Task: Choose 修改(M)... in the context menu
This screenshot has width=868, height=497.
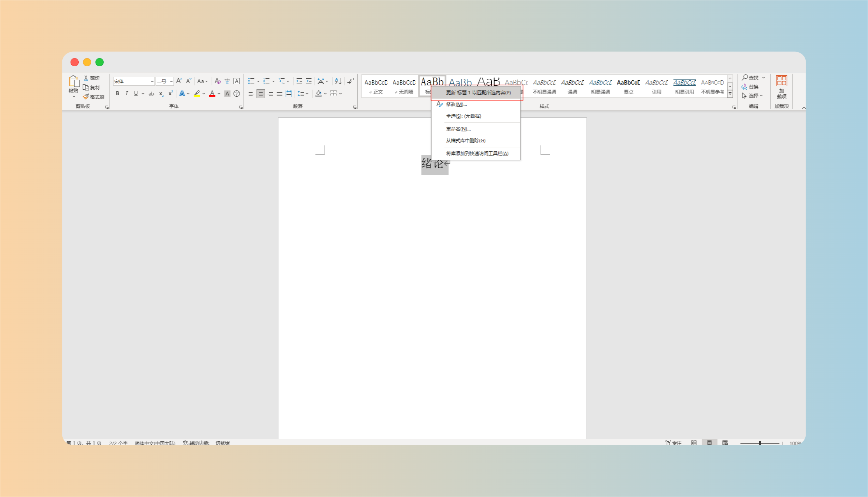Action: tap(456, 104)
